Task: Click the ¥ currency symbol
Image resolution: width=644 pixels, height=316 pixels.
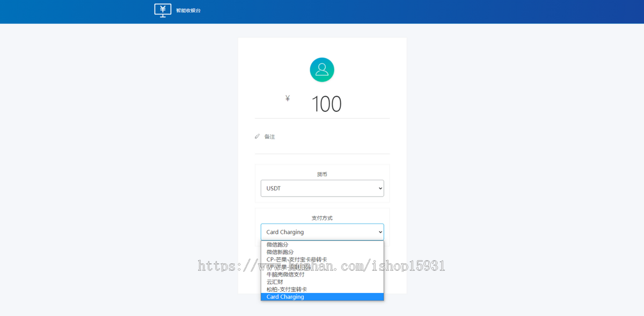Action: coord(288,98)
